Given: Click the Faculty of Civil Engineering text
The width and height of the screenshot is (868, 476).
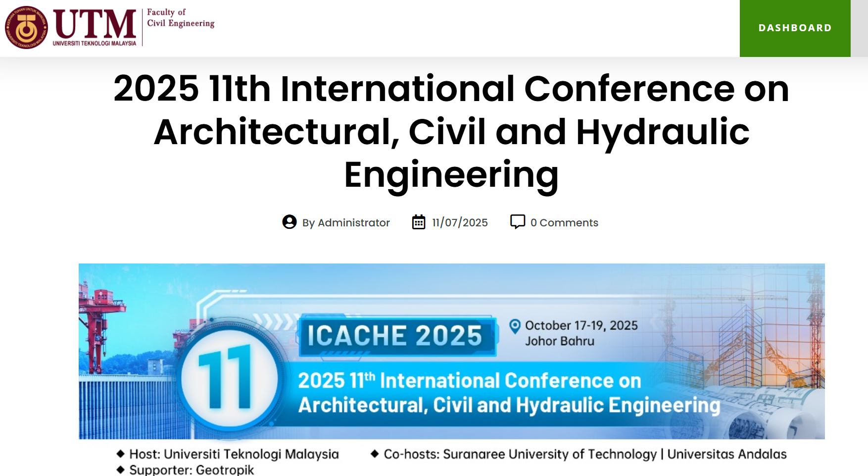Looking at the screenshot, I should click(x=181, y=18).
